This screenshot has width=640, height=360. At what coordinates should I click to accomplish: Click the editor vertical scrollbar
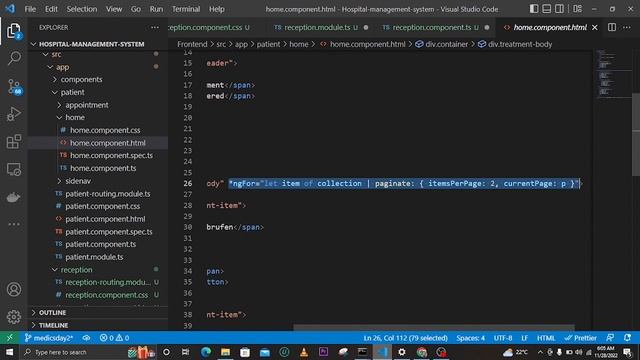(636, 135)
